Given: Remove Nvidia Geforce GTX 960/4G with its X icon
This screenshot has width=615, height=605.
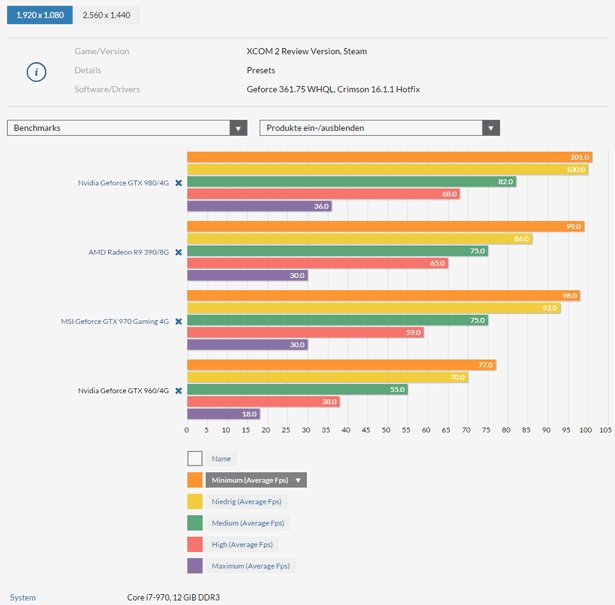Looking at the screenshot, I should tap(179, 390).
